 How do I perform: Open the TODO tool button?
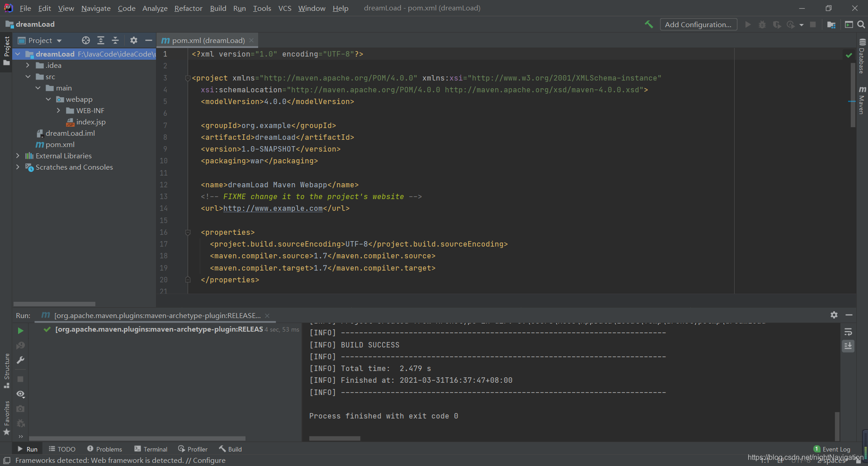click(62, 449)
